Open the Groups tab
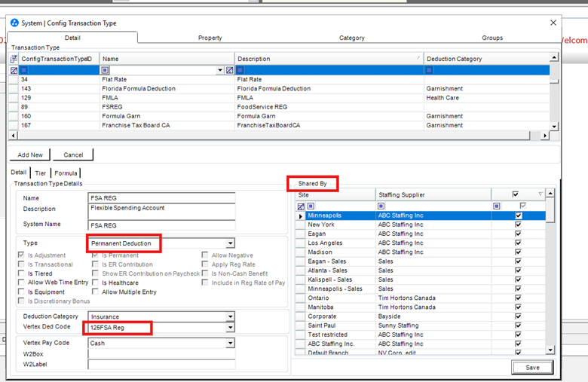The height and width of the screenshot is (382, 588). (x=492, y=38)
